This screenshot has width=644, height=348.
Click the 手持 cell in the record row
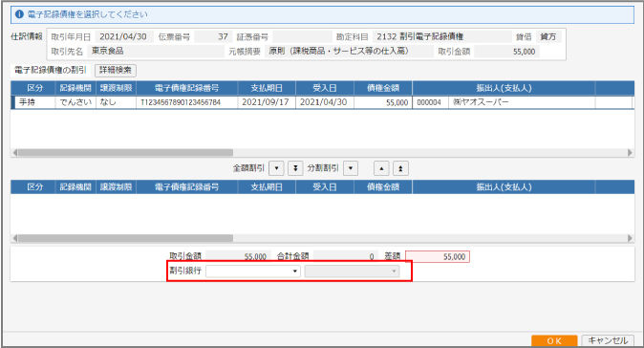pyautogui.click(x=35, y=102)
